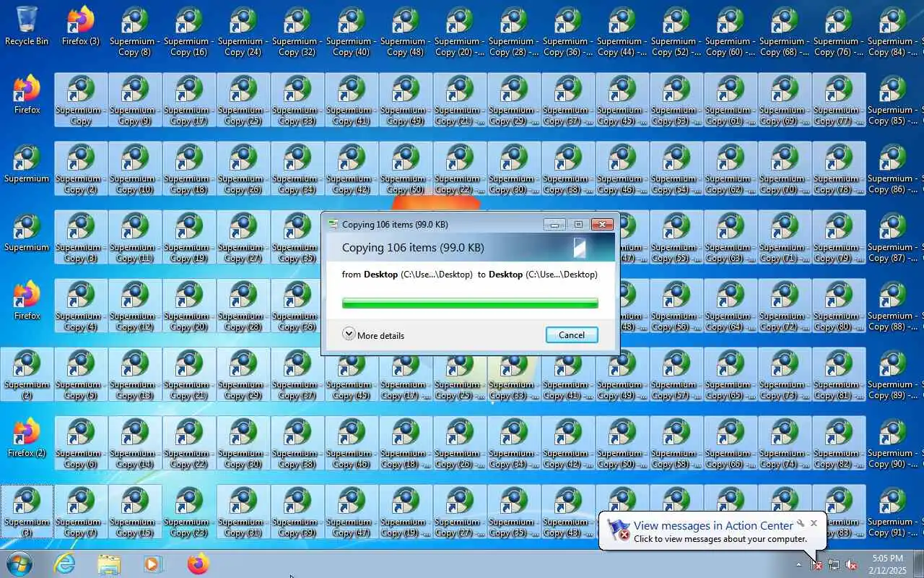Select Supermium - Copy (71) shortcut
Image resolution: width=924 pixels, height=578 pixels.
(785, 237)
